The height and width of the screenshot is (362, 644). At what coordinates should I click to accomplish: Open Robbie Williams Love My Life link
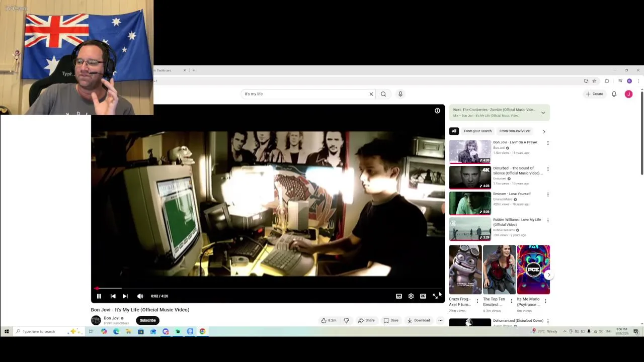pos(517,222)
